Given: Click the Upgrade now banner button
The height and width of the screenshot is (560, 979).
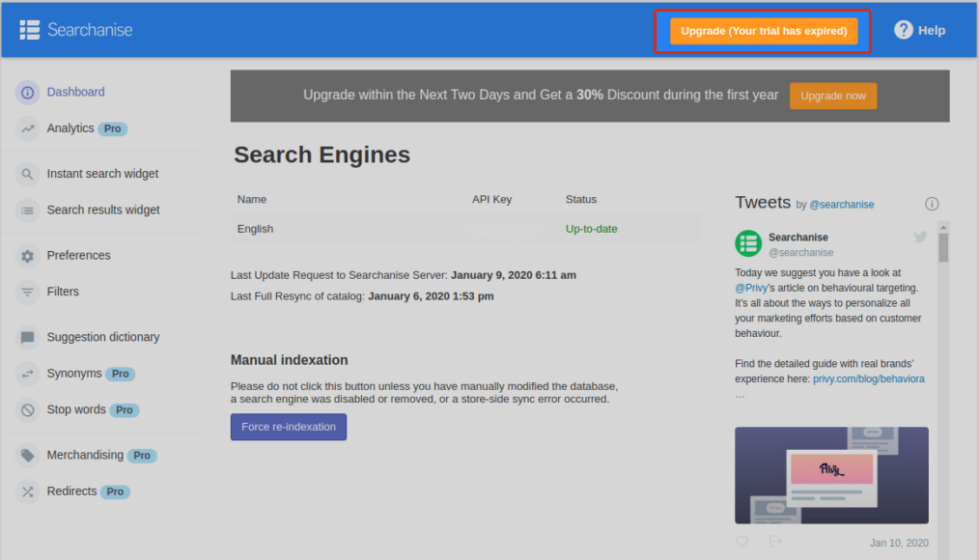Looking at the screenshot, I should pos(832,96).
